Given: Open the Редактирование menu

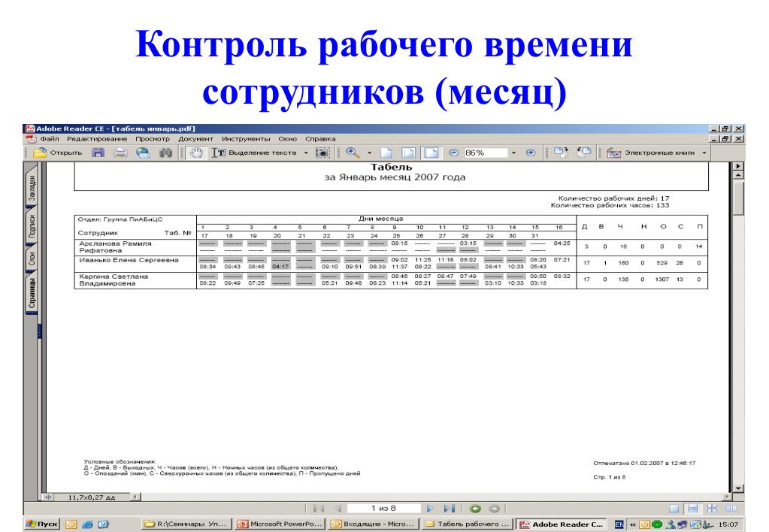Looking at the screenshot, I should click(x=97, y=139).
